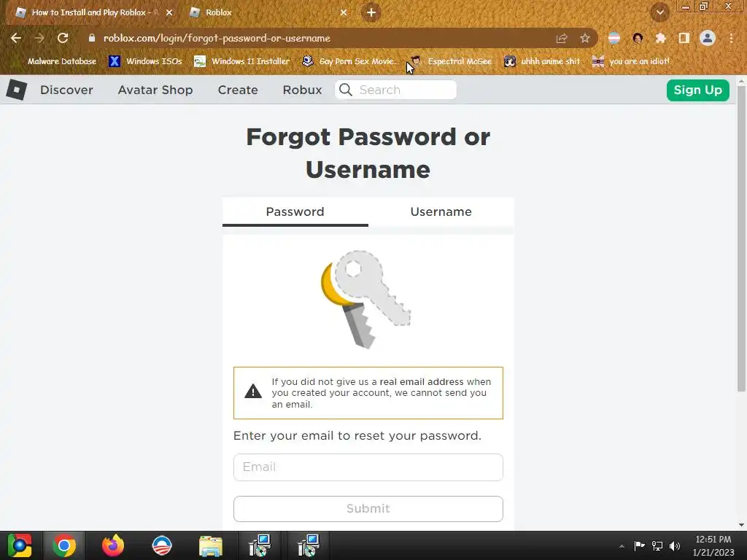
Task: Click the volume speaker tray icon
Action: click(x=675, y=545)
